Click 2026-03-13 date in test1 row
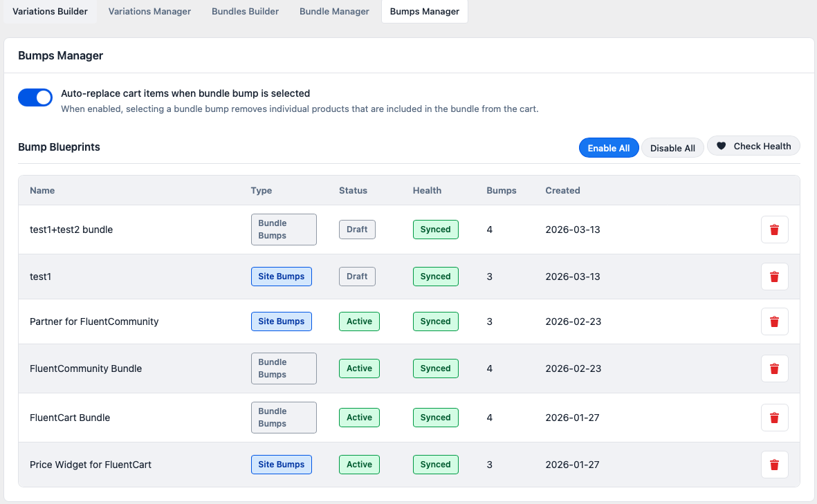Image resolution: width=817 pixels, height=504 pixels. point(573,277)
